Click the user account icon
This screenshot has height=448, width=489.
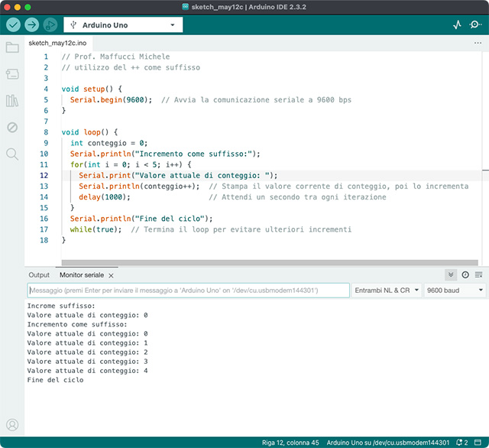tap(12, 425)
